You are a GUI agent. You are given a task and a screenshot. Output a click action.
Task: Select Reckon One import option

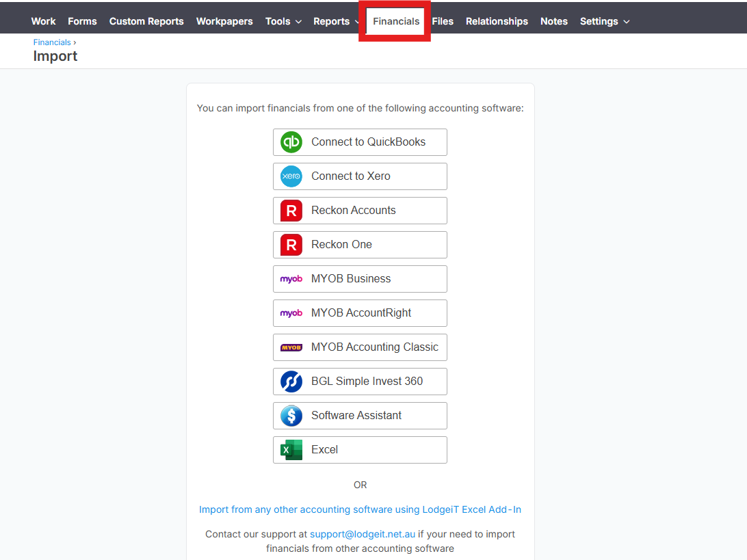click(x=360, y=245)
